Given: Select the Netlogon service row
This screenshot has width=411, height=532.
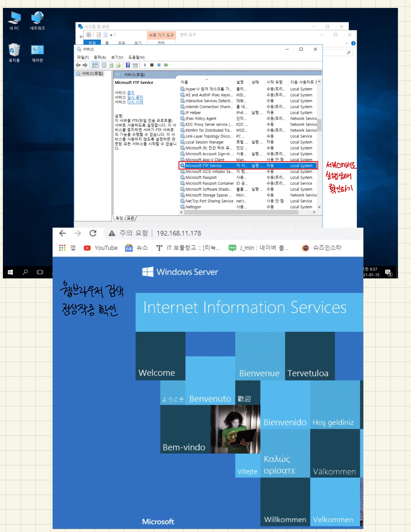Looking at the screenshot, I should point(248,207).
